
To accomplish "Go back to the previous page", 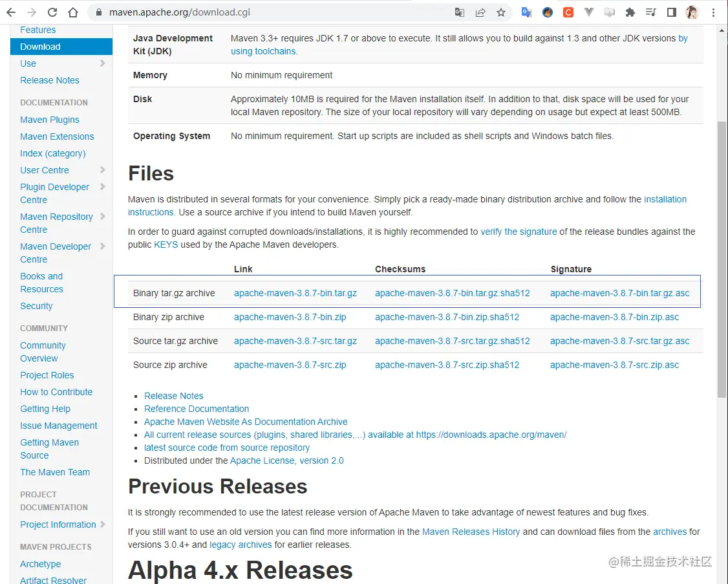I will [11, 12].
